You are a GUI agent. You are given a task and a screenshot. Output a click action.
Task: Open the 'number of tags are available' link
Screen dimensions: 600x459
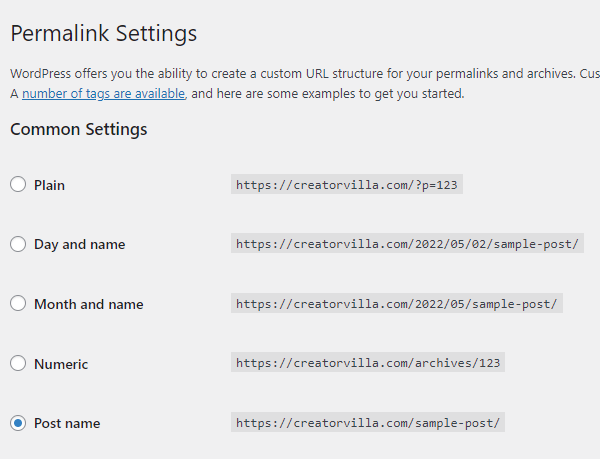[103, 94]
